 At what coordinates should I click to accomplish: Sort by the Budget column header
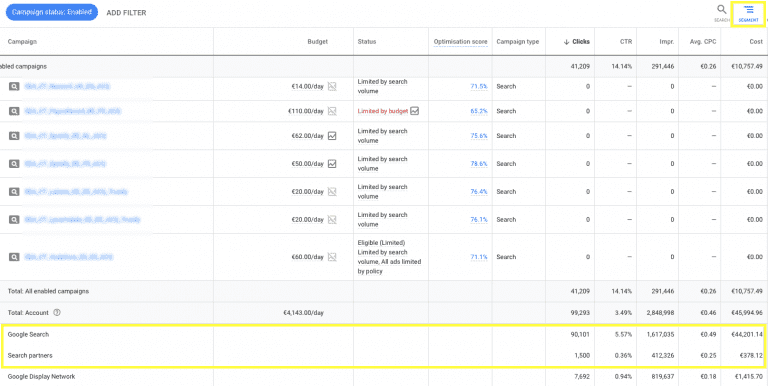coord(317,42)
